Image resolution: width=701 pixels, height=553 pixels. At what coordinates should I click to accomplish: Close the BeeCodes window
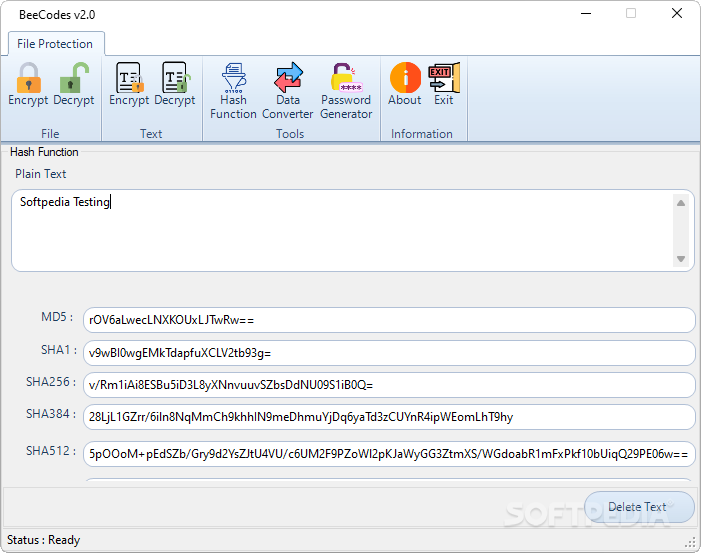677,13
